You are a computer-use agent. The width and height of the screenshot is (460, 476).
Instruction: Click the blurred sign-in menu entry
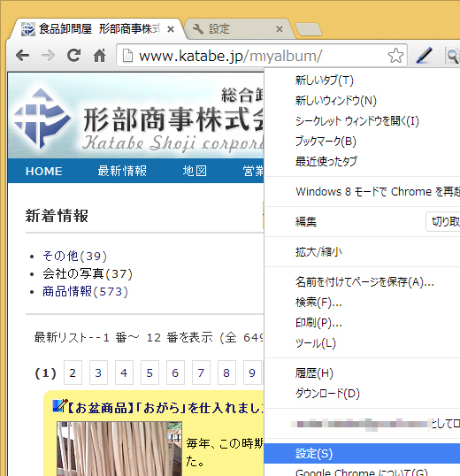362,424
